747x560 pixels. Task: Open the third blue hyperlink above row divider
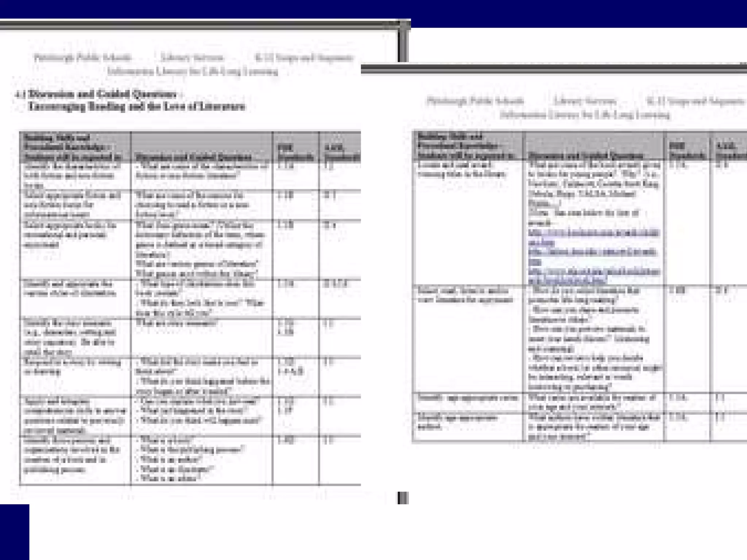(594, 272)
